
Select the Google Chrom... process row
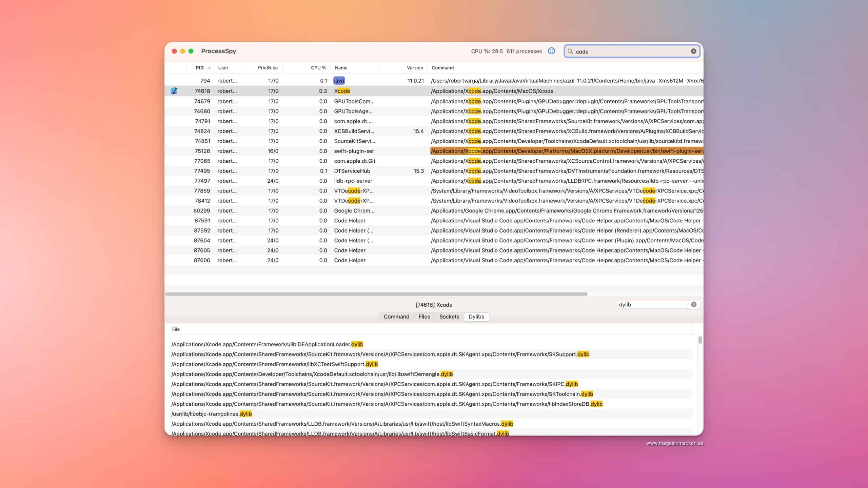434,210
